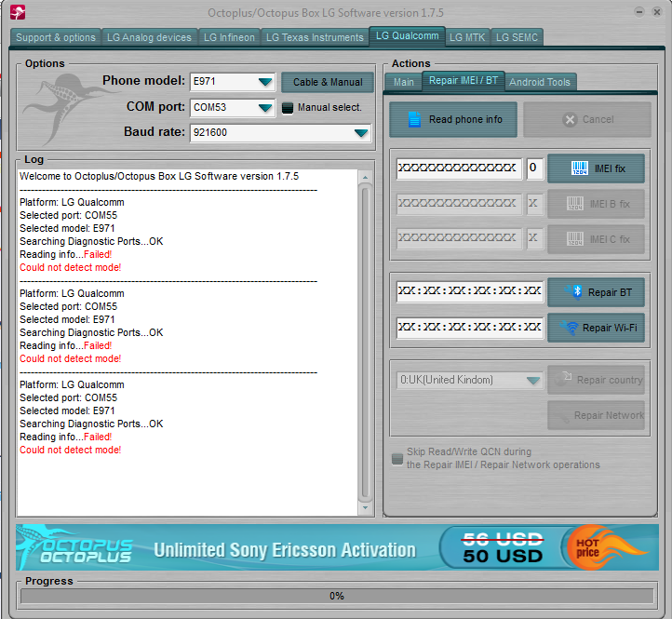Click the log scroll down arrow
This screenshot has width=672, height=619.
point(365,508)
